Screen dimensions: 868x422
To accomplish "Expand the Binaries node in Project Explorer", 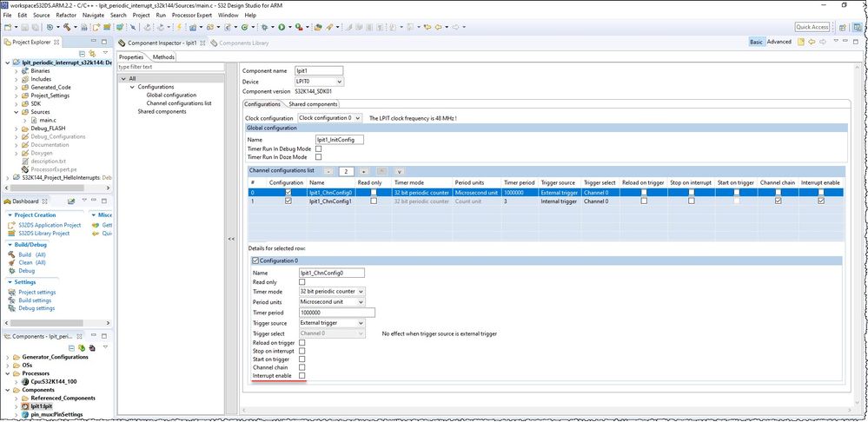I will (16, 71).
